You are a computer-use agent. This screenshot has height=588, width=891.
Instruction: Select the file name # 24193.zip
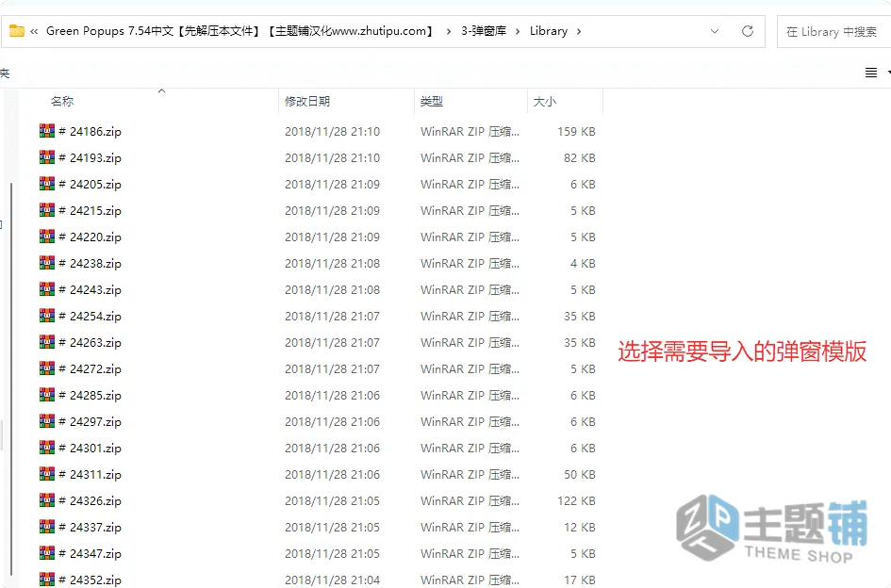(x=90, y=158)
